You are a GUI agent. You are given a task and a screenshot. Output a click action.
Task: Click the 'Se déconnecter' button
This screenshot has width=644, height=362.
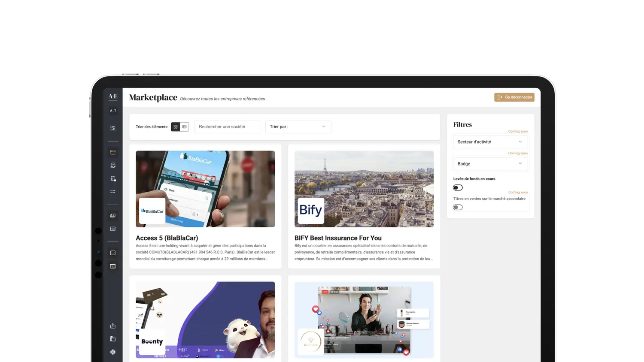coord(514,97)
